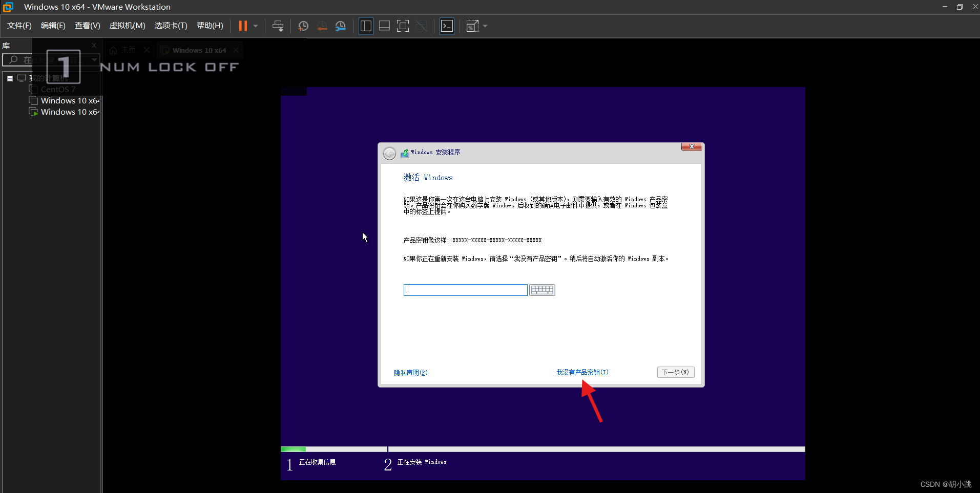Click inside the product key input field
Image resolution: width=980 pixels, height=493 pixels.
(x=464, y=290)
